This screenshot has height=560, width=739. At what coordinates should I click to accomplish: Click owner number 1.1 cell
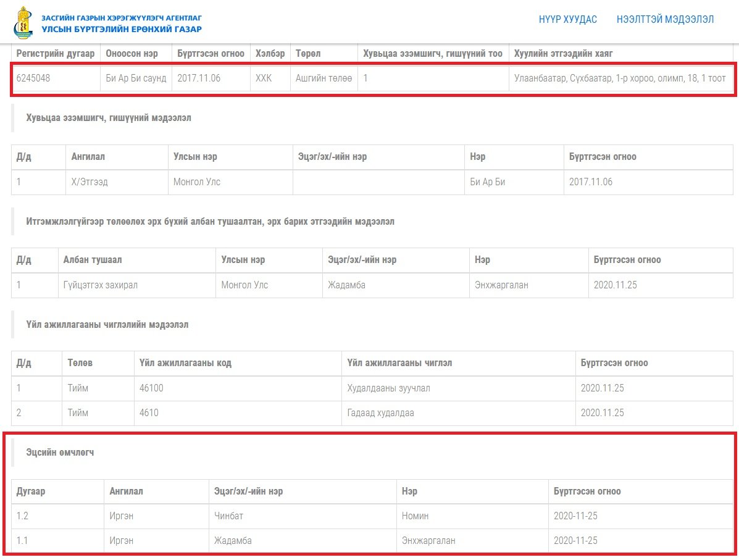57,541
